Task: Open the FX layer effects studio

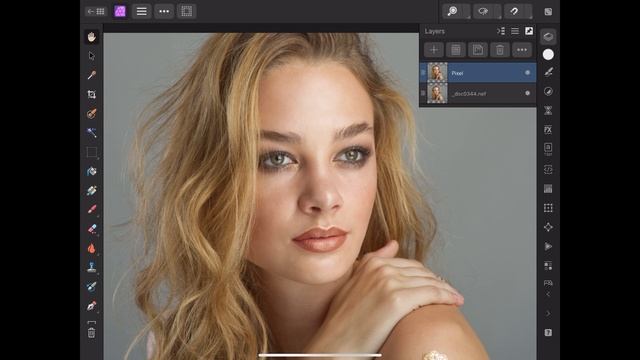Action: [548, 130]
